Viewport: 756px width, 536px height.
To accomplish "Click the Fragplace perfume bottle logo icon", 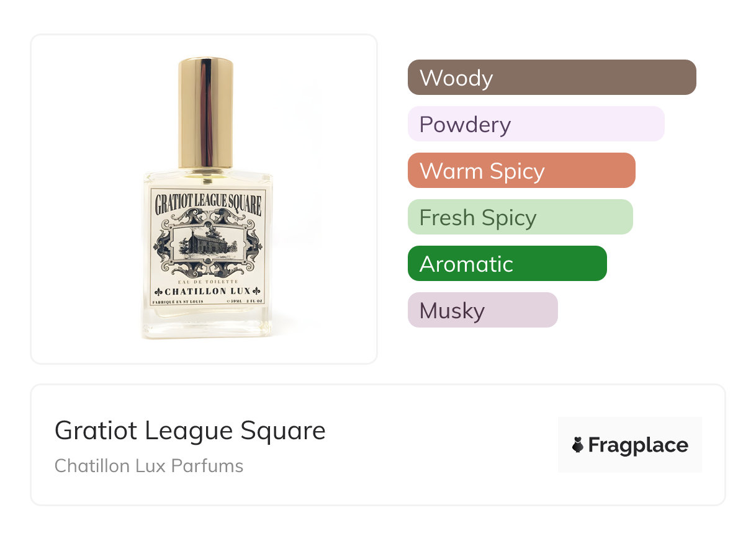I will point(578,445).
